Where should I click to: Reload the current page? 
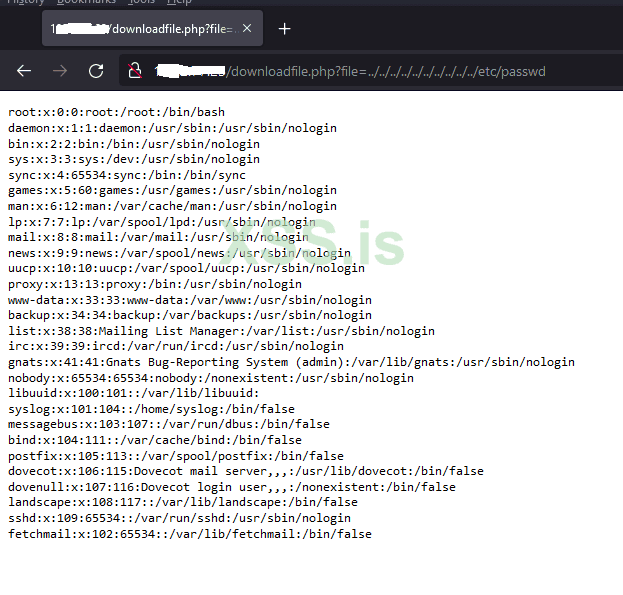pos(96,71)
